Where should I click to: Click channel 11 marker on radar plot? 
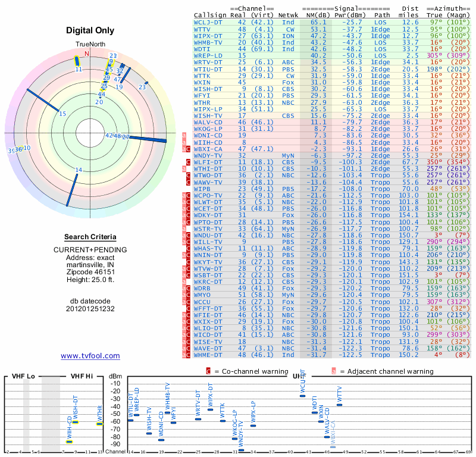77,61
